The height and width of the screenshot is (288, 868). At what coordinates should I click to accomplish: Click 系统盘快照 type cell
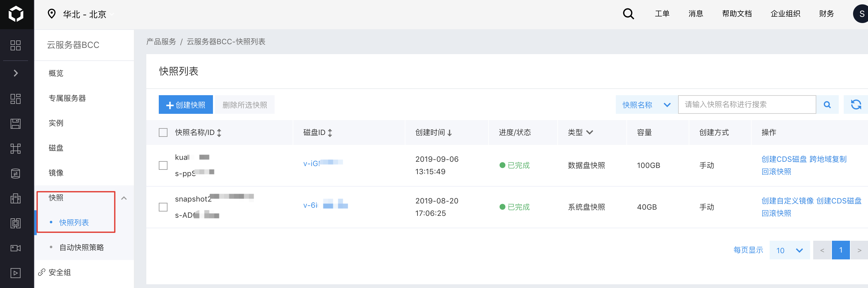coord(586,207)
